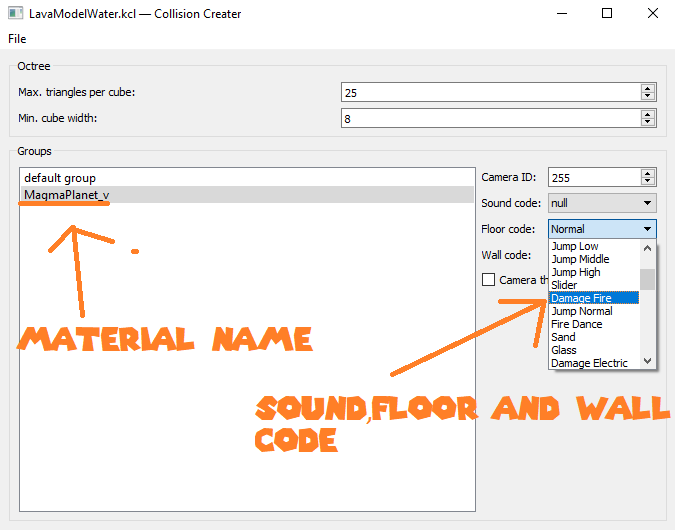
Task: Minimize the Collision Creater window
Action: tap(562, 13)
